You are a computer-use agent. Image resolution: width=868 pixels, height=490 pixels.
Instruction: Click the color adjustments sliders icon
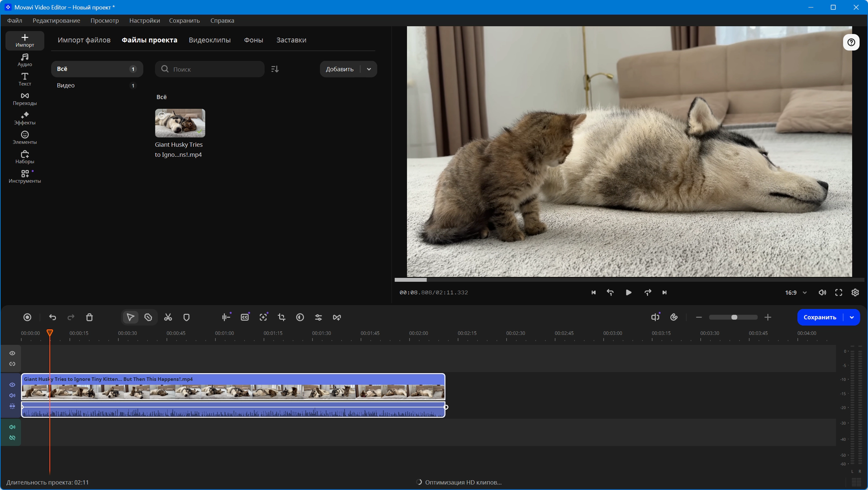tap(318, 317)
